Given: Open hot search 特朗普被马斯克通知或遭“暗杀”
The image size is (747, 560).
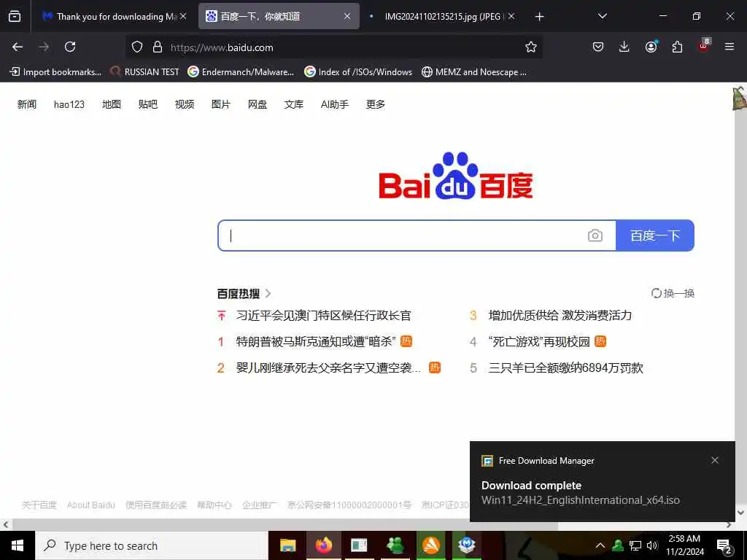Looking at the screenshot, I should point(316,341).
